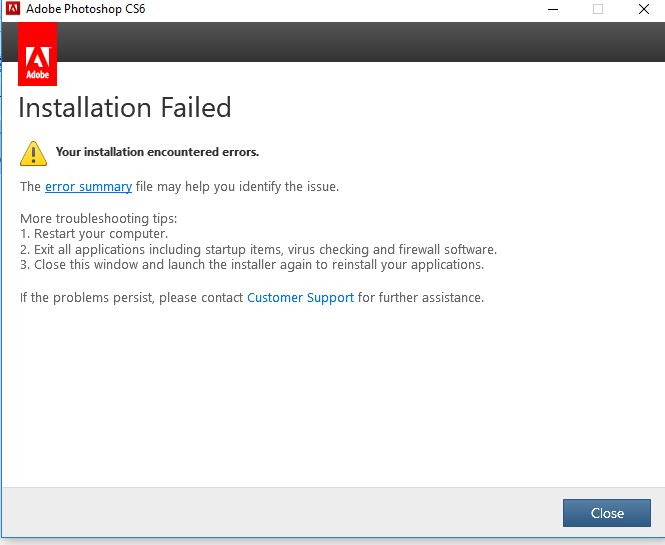Click the 'Restart your computer' tip
Image resolution: width=665 pixels, height=545 pixels.
[x=94, y=234]
